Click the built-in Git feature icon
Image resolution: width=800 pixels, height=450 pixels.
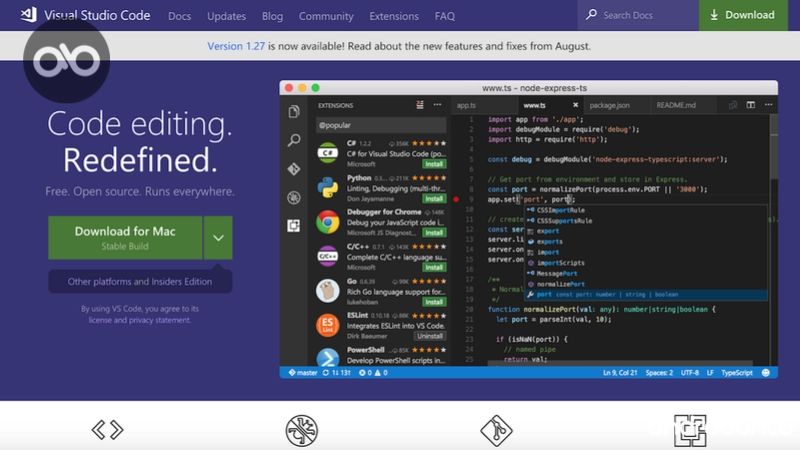coord(496,430)
